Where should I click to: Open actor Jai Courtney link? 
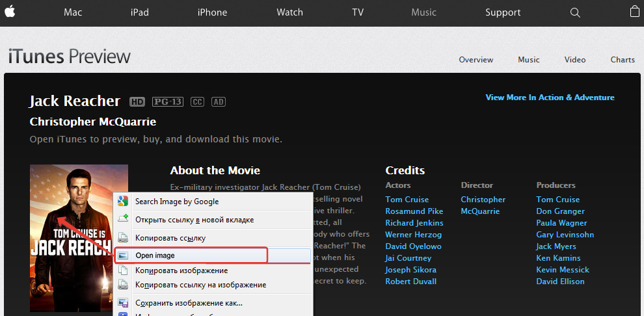[409, 258]
